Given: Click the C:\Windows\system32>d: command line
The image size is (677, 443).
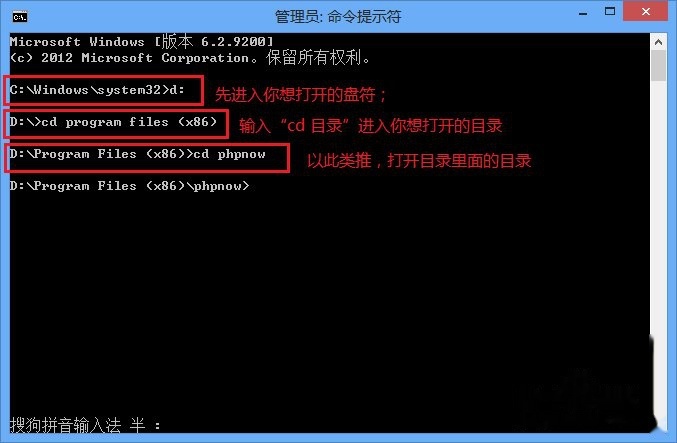Looking at the screenshot, I should click(97, 90).
